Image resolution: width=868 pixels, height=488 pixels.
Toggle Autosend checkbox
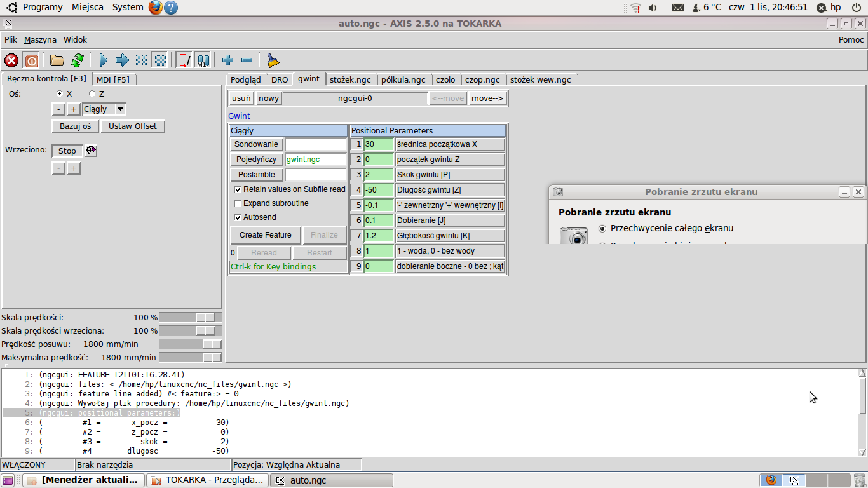(x=238, y=217)
